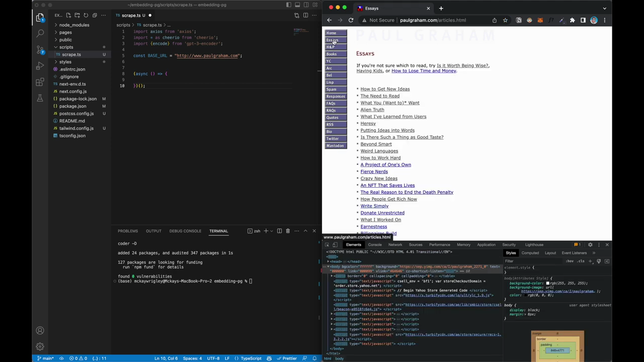
Task: Open DevTools settings gear
Action: (590, 245)
